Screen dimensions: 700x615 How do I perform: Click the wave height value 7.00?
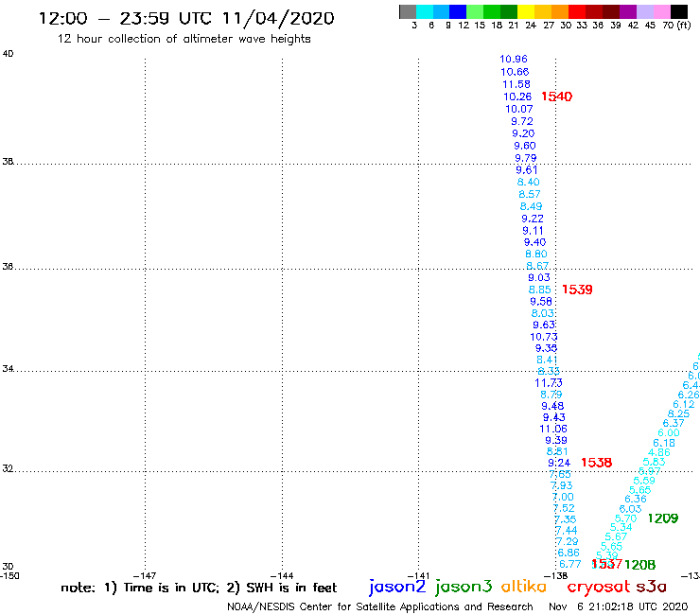coord(563,498)
